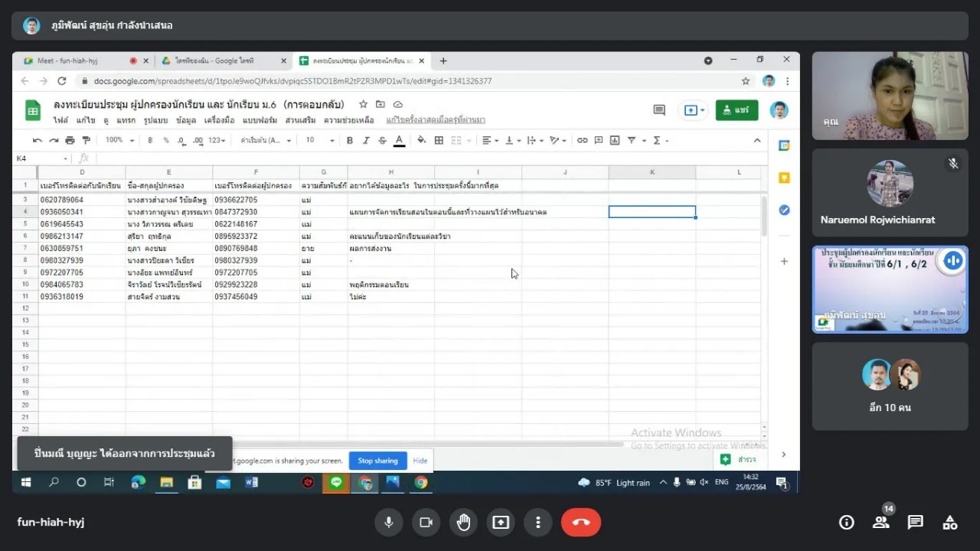Click the Stop sharing button
The height and width of the screenshot is (551, 980).
click(x=377, y=461)
